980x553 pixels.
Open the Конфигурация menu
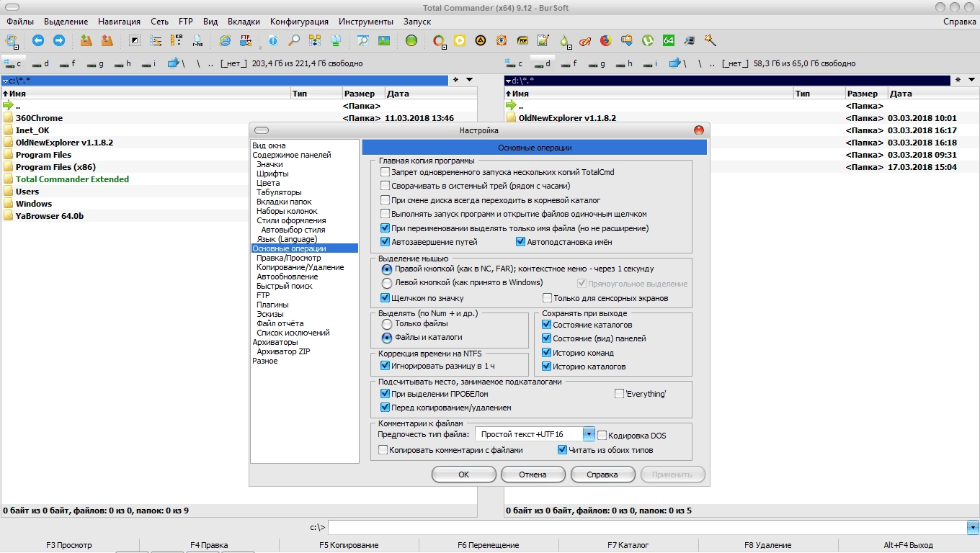[x=300, y=22]
